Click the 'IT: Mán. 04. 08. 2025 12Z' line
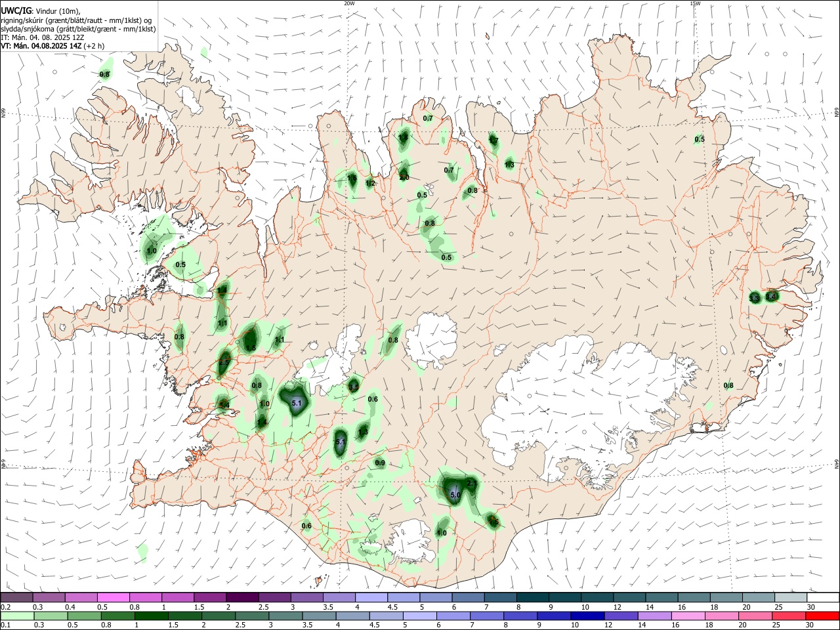The image size is (840, 630). click(41, 37)
